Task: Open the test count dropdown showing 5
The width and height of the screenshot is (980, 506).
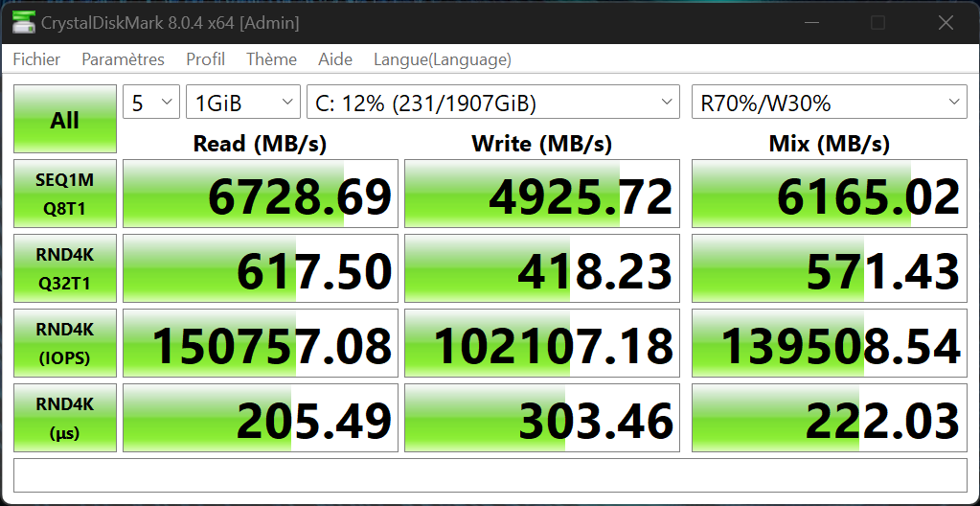Action: 151,103
